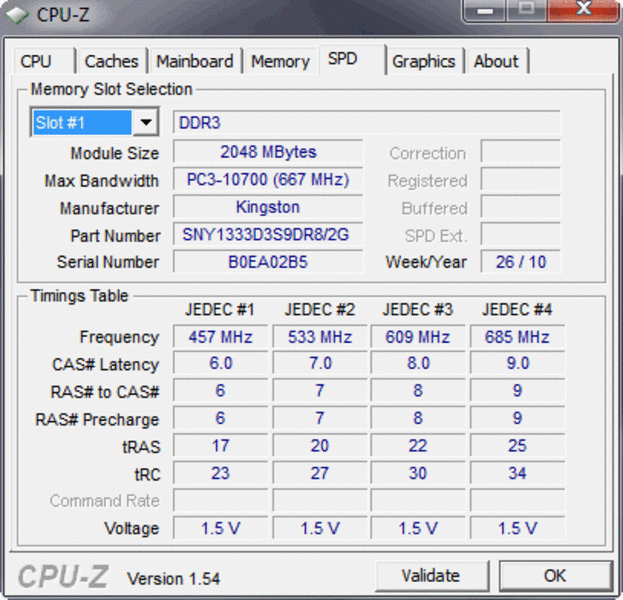Image resolution: width=623 pixels, height=600 pixels.
Task: Expand the memory slot dropdown arrow
Action: [x=146, y=122]
